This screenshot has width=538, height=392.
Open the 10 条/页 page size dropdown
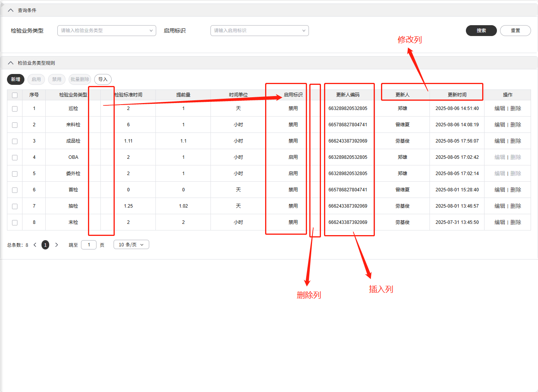pos(131,245)
